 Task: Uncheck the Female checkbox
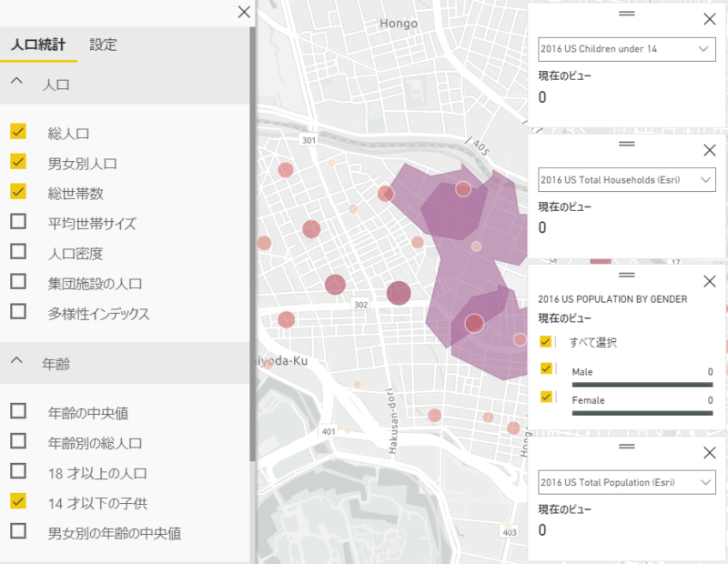pyautogui.click(x=546, y=398)
